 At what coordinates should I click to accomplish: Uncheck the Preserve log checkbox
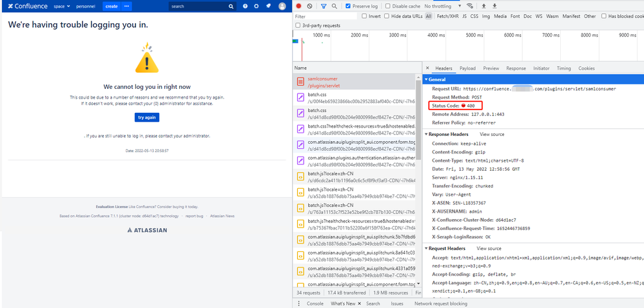coord(348,6)
